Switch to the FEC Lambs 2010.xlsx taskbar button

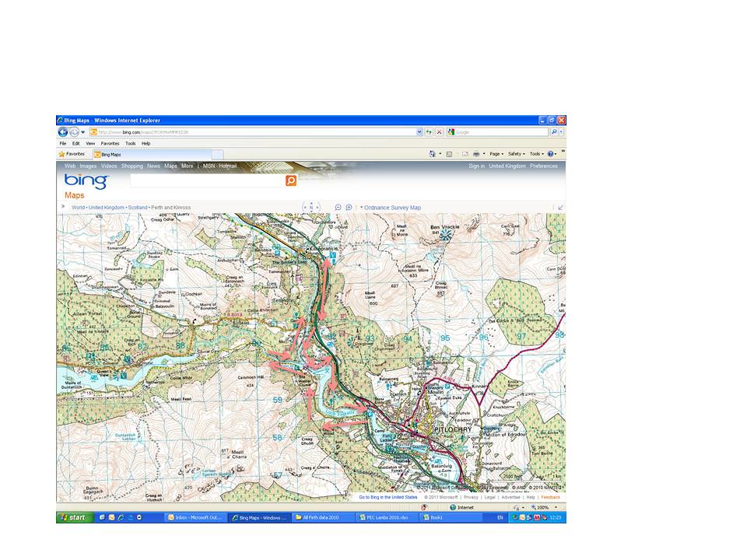coord(385,518)
